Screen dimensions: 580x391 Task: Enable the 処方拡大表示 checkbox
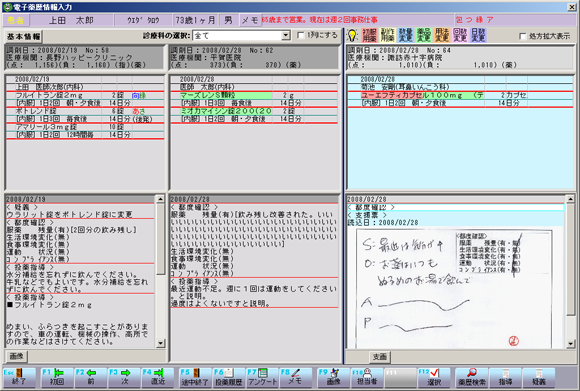(x=523, y=36)
